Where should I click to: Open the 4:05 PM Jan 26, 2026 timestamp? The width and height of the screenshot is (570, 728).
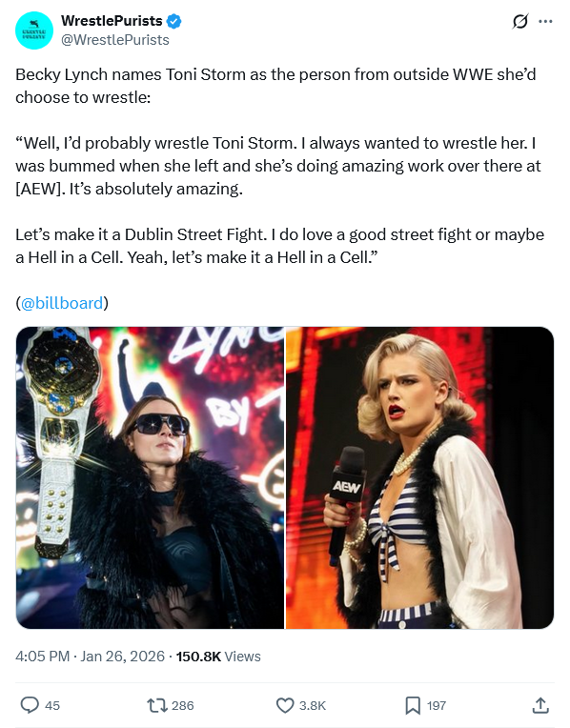click(x=91, y=657)
